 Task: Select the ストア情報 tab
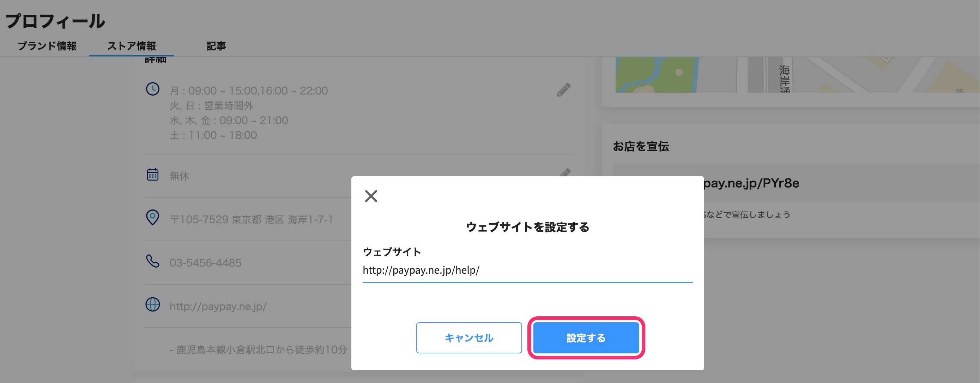[x=132, y=46]
